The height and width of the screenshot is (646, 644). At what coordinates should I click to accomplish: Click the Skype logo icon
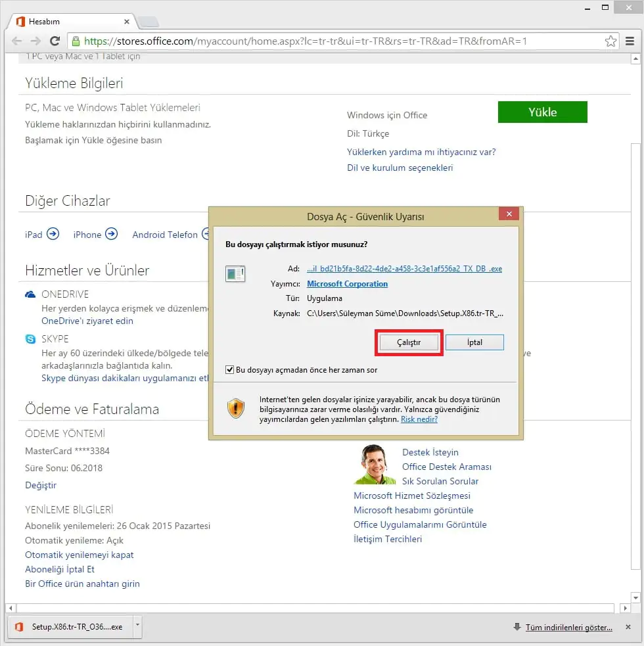pyautogui.click(x=30, y=338)
